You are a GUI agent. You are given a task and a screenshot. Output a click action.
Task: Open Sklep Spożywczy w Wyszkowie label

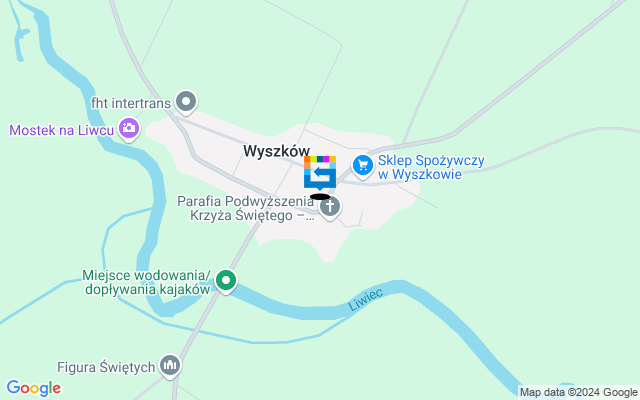coord(431,167)
